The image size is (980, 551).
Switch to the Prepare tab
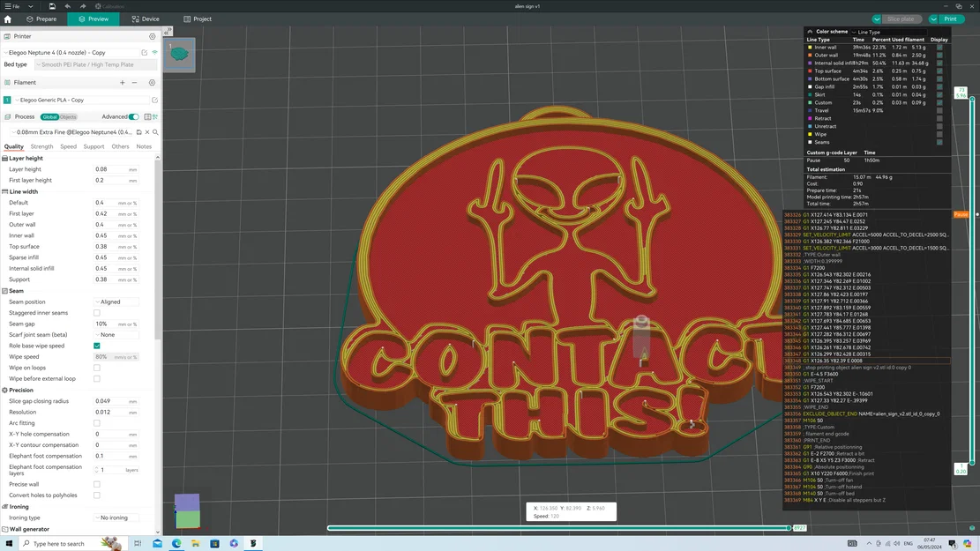[41, 19]
